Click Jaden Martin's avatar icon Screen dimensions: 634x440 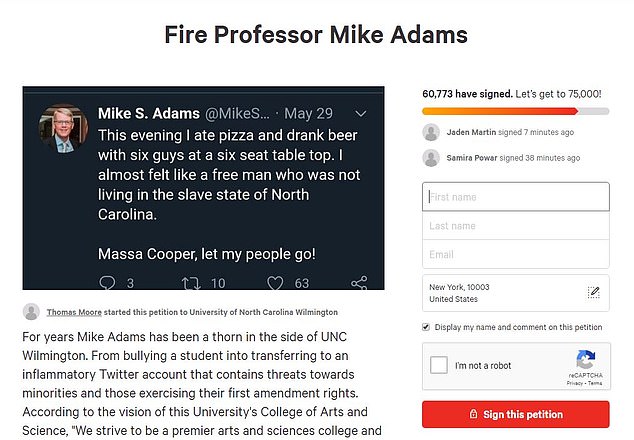tap(431, 132)
